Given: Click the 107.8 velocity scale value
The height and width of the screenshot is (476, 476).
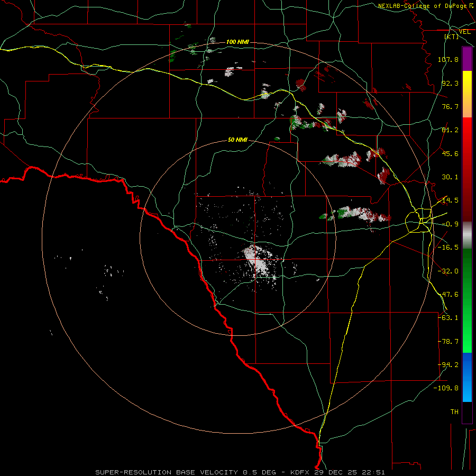Looking at the screenshot, I should point(448,59).
